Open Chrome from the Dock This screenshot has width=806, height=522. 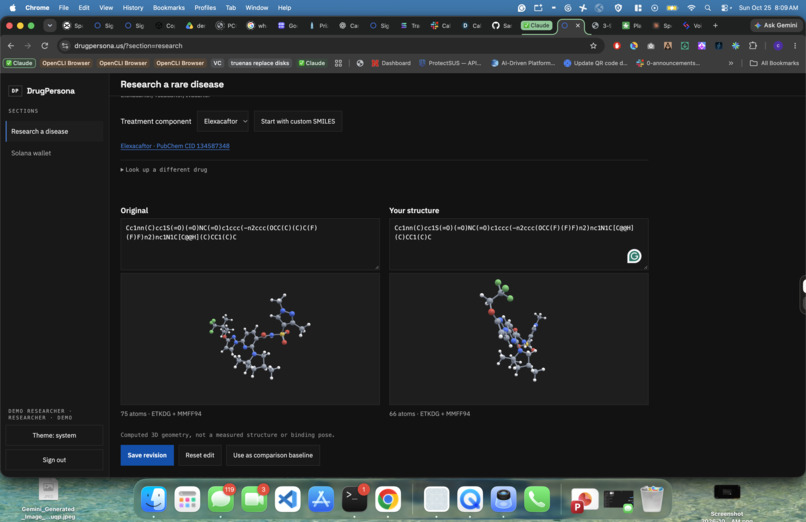click(x=388, y=499)
